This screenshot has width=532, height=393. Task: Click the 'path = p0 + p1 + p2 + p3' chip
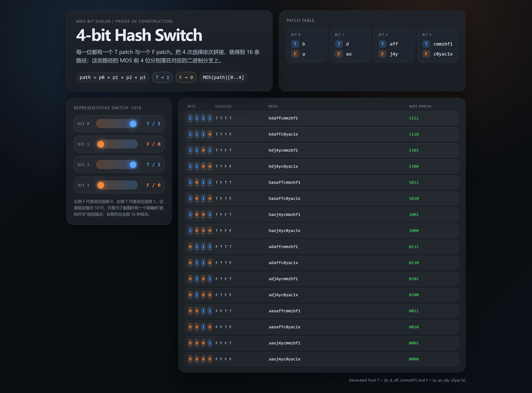coord(112,77)
